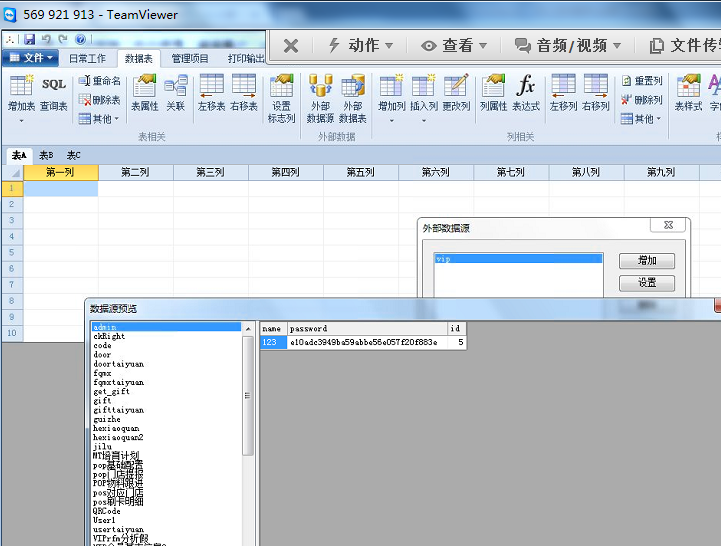721x546 pixels.
Task: Switch to the 管理项目 ribbon tab
Action: click(189, 59)
